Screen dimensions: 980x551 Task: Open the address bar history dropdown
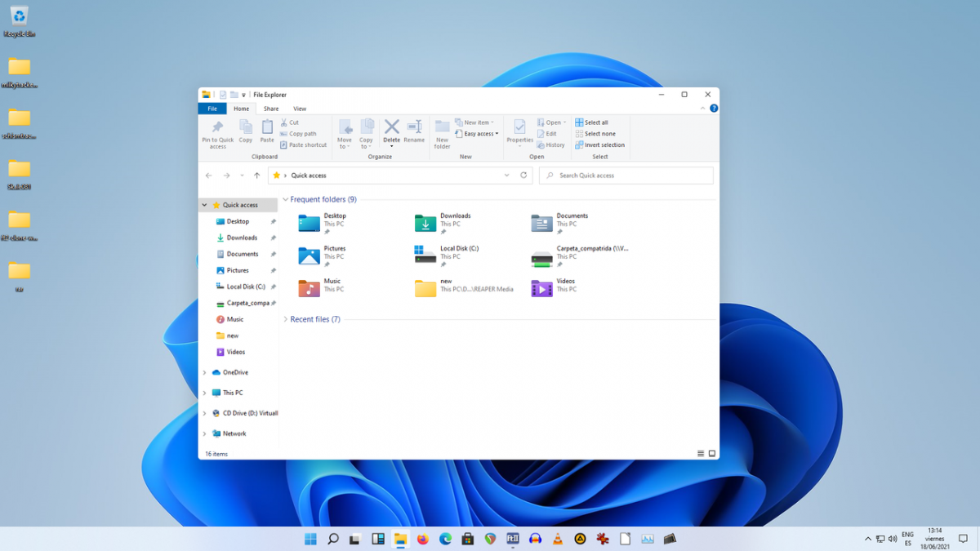506,176
